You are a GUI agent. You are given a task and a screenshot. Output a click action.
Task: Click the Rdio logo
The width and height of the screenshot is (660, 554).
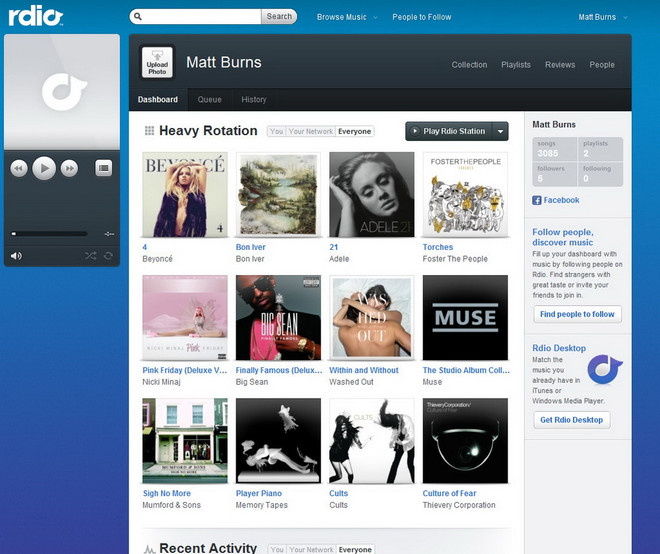36,17
